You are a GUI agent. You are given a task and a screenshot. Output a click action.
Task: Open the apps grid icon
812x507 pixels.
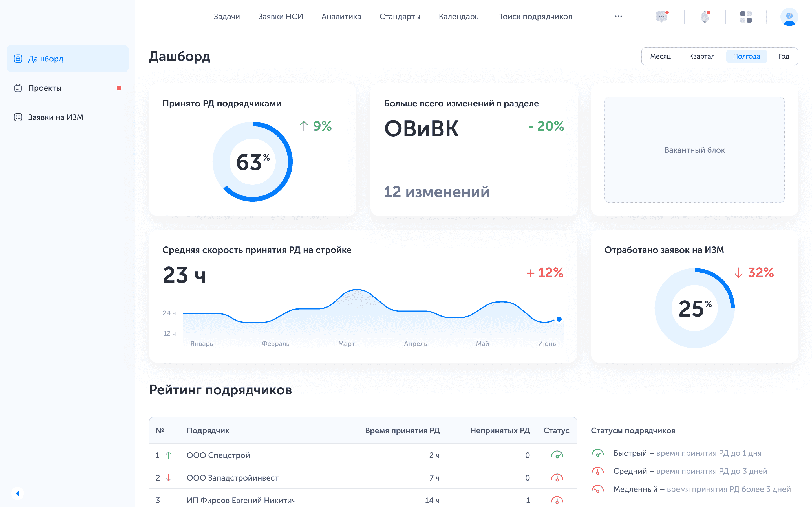745,17
